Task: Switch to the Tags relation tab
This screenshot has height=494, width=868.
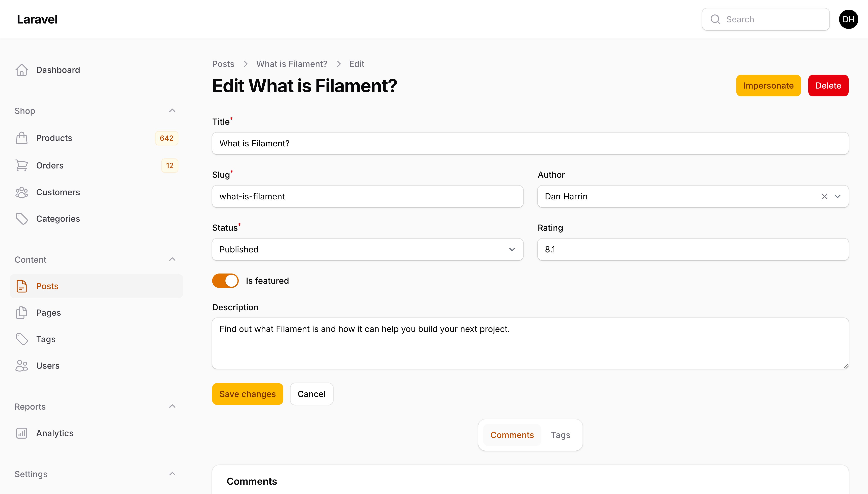Action: (560, 435)
